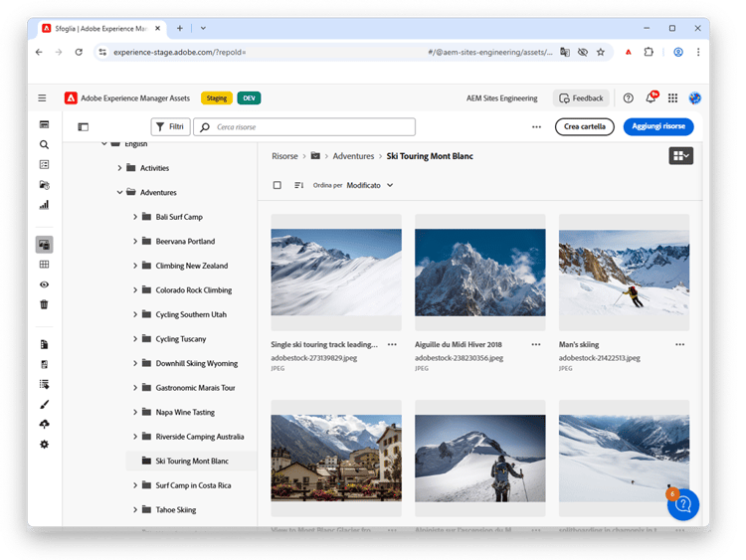The width and height of the screenshot is (746, 560).
Task: Expand the Bali Surf Camp folder
Action: pos(135,217)
